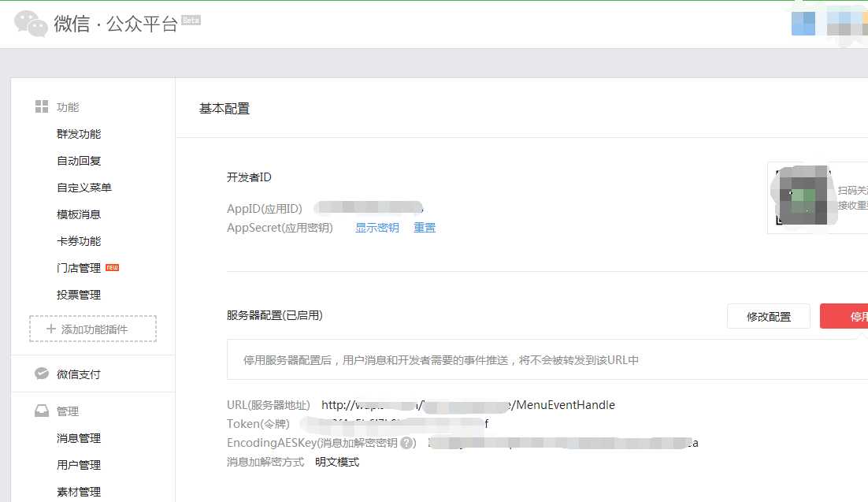Image resolution: width=868 pixels, height=502 pixels.
Task: Click 明文模式 value text
Action: 337,462
